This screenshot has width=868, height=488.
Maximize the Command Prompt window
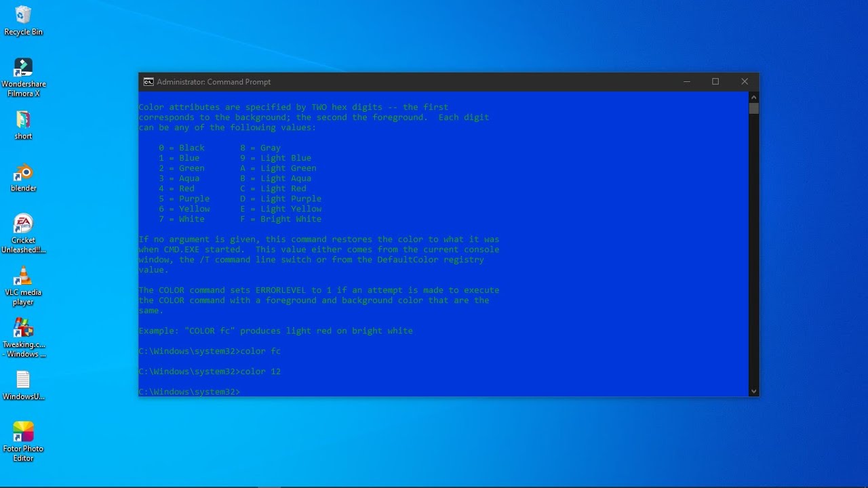pos(715,82)
